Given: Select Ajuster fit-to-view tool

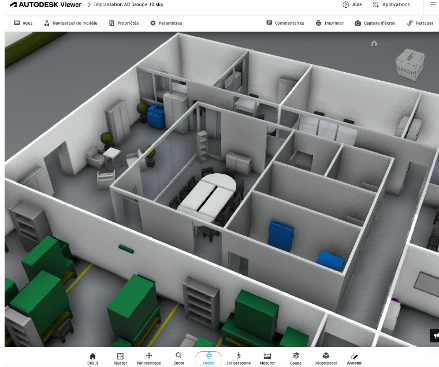Looking at the screenshot, I should point(120,359).
